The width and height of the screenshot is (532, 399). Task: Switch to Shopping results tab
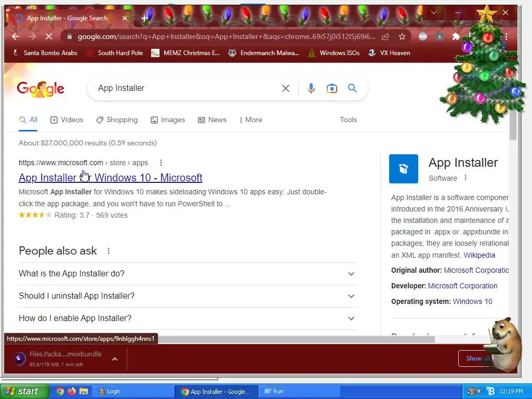click(117, 120)
